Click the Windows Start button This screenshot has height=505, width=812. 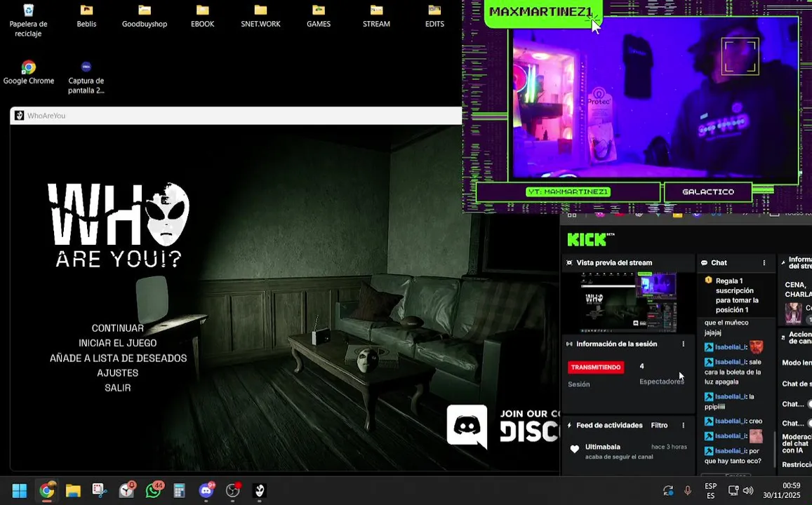coord(19,490)
